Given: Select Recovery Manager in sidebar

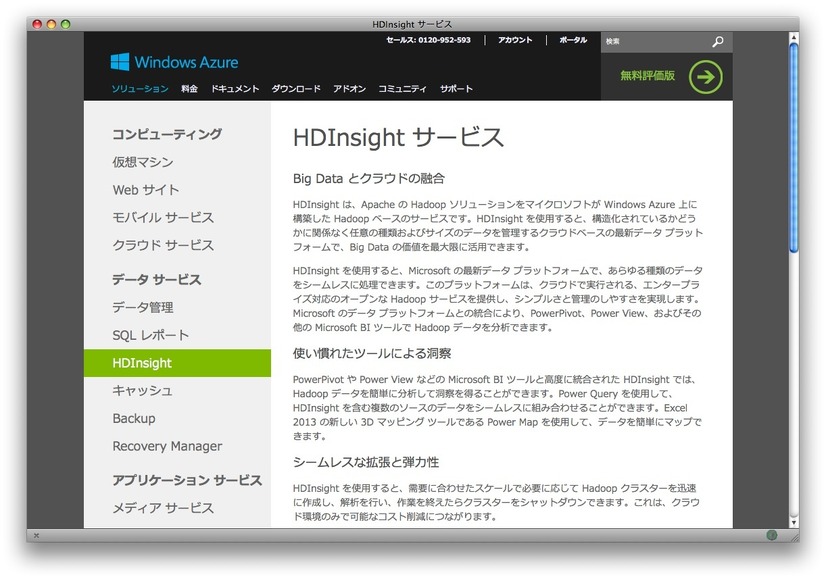Looking at the screenshot, I should (x=168, y=446).
